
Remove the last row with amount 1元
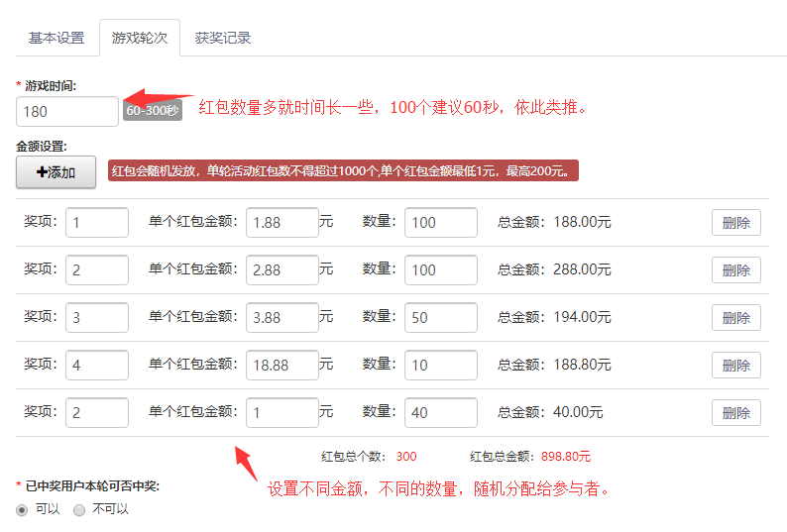735,413
